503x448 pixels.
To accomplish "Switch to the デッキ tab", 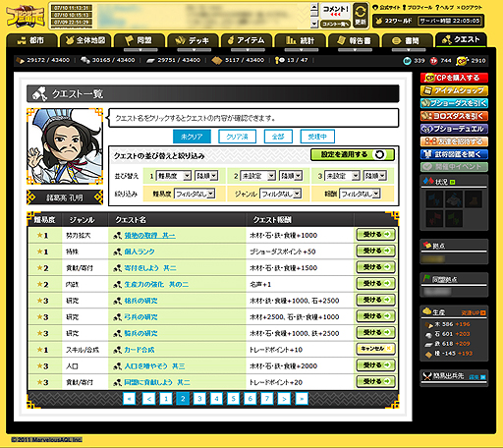I will click(193, 40).
